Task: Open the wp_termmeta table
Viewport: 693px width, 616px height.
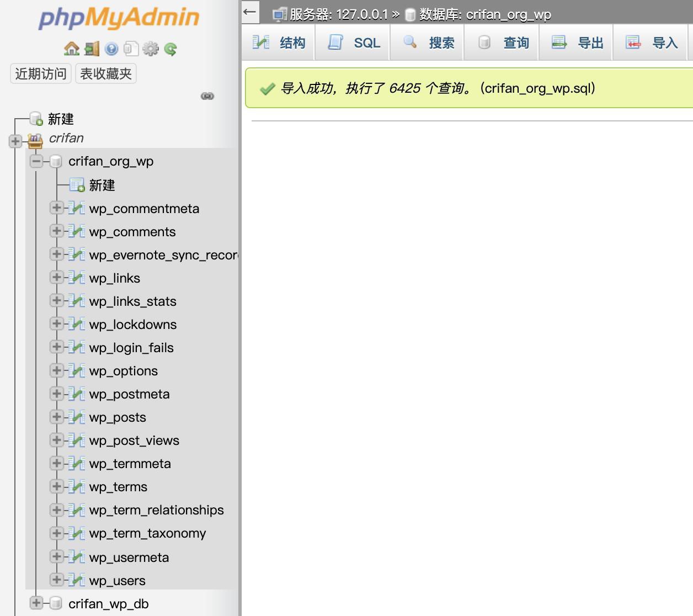Action: point(130,464)
